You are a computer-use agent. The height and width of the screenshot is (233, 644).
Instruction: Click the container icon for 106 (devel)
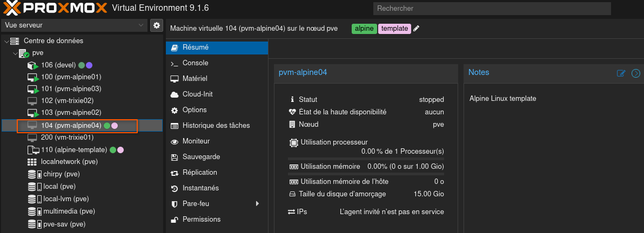33,65
